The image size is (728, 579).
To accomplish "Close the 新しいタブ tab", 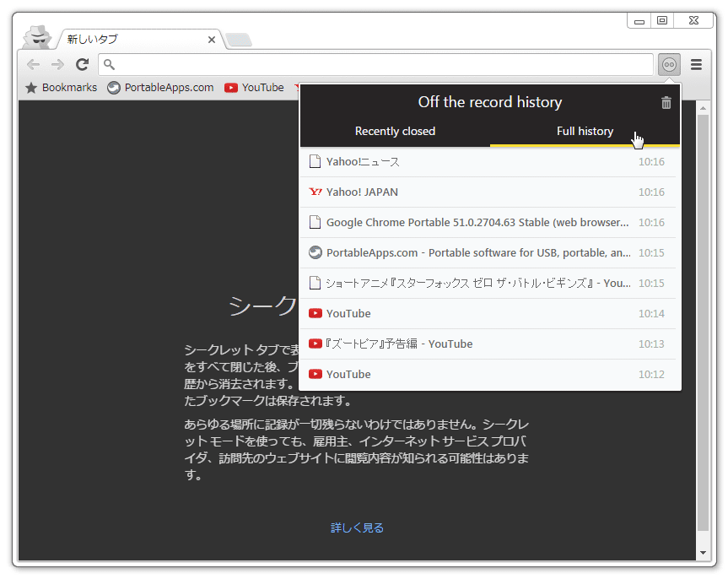I will (212, 40).
